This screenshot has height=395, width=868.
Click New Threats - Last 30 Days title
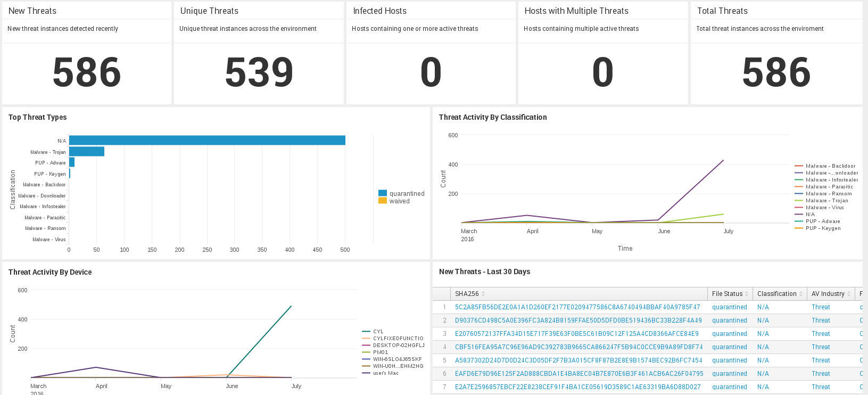pyautogui.click(x=484, y=271)
